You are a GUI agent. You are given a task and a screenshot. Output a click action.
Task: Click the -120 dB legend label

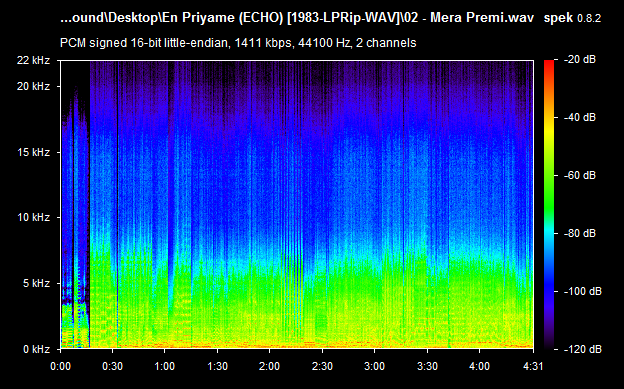583,349
